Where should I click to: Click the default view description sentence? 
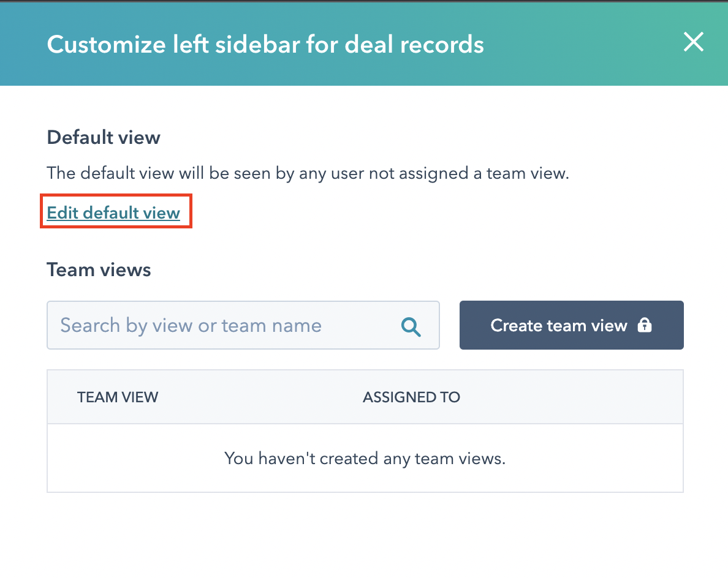pos(308,173)
